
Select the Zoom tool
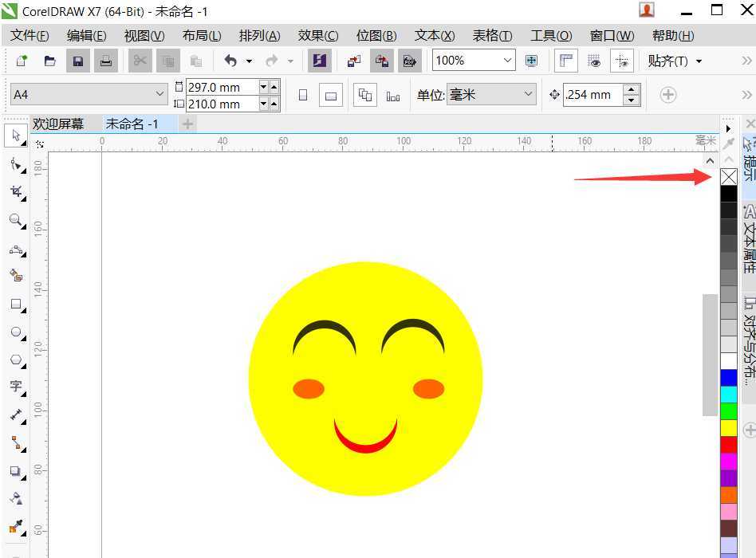pos(14,214)
